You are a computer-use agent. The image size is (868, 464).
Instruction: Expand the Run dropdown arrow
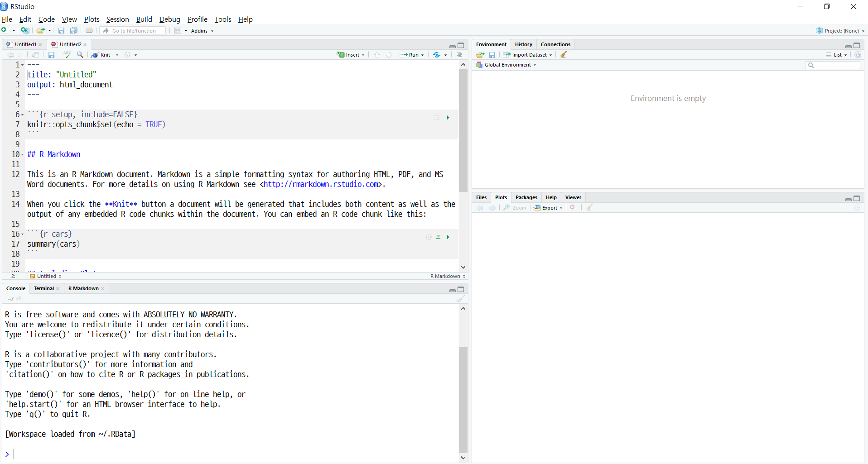pyautogui.click(x=423, y=55)
